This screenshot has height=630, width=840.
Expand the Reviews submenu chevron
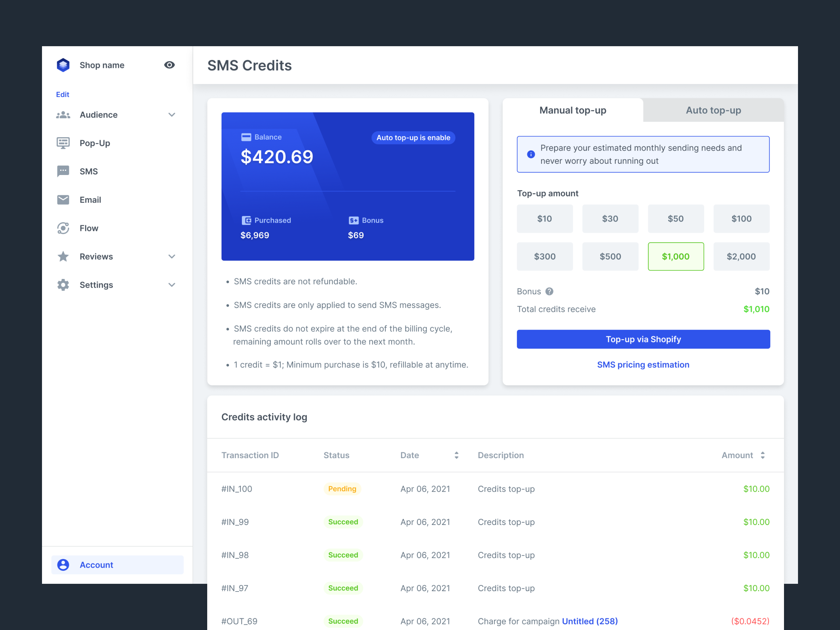click(x=171, y=257)
